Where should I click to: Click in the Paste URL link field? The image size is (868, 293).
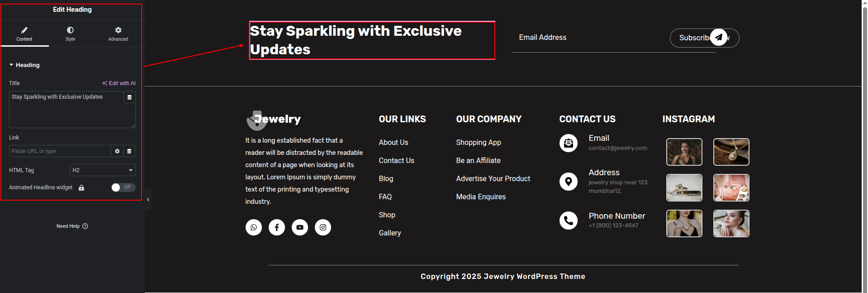(60, 151)
